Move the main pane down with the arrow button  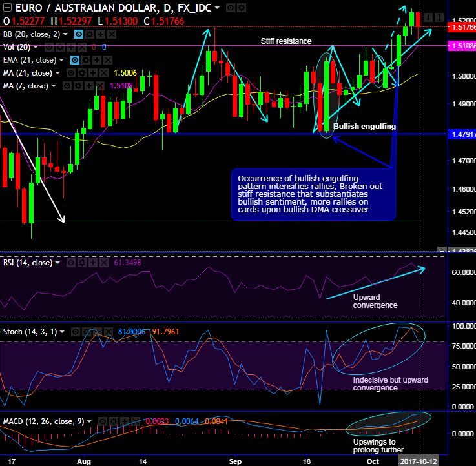point(428,17)
